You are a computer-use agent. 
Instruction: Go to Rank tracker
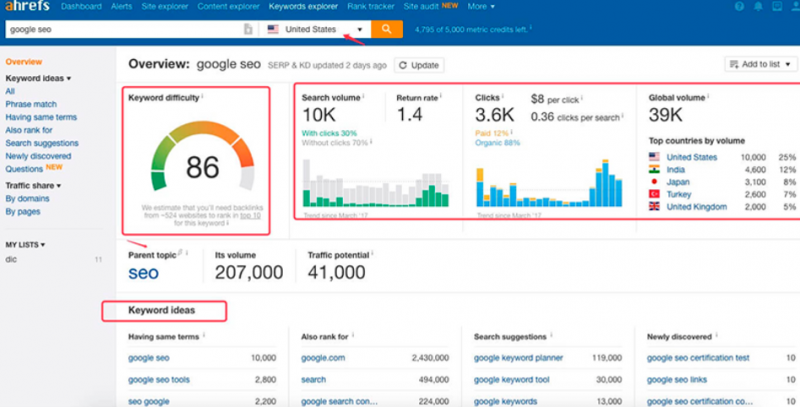(x=371, y=7)
